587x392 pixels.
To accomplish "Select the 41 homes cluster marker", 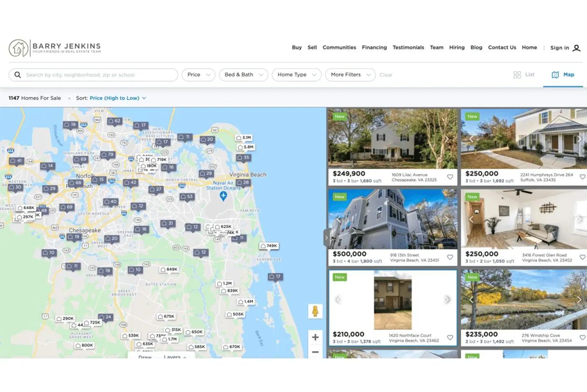I will tap(16, 161).
